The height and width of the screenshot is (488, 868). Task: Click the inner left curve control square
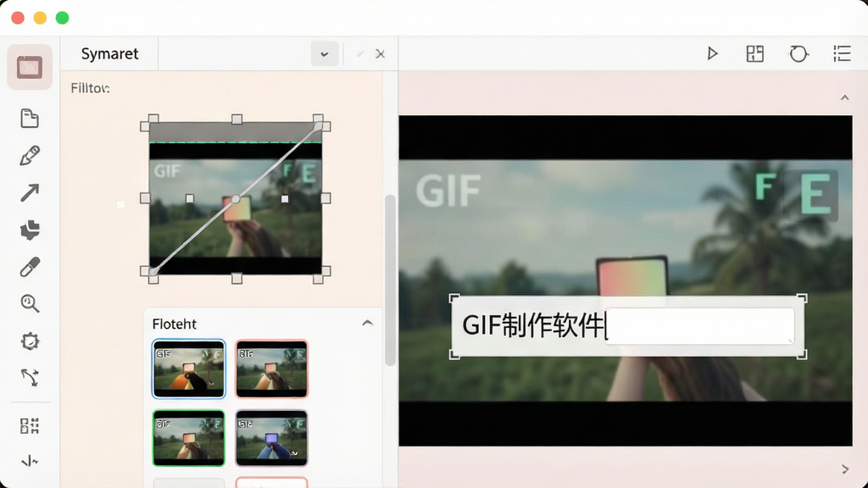pos(190,198)
